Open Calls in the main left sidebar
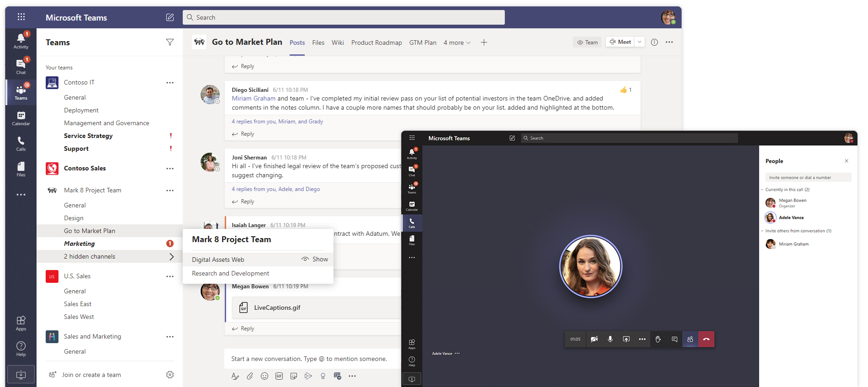This screenshot has height=387, width=868. point(21,143)
